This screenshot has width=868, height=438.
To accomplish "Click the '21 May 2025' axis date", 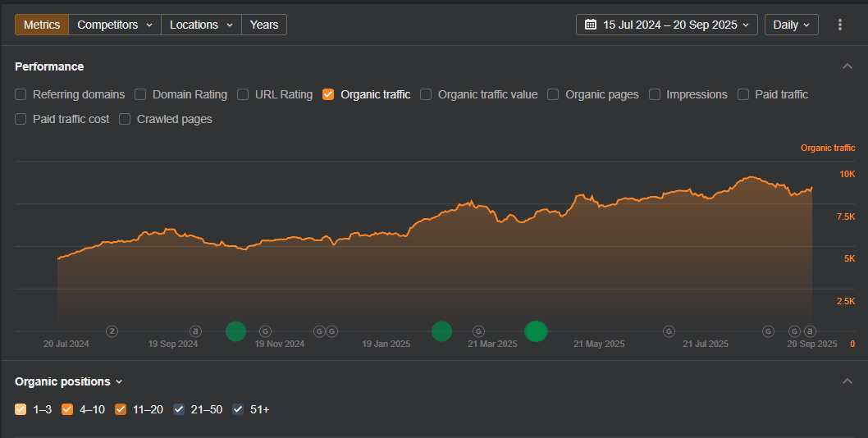I will click(599, 344).
